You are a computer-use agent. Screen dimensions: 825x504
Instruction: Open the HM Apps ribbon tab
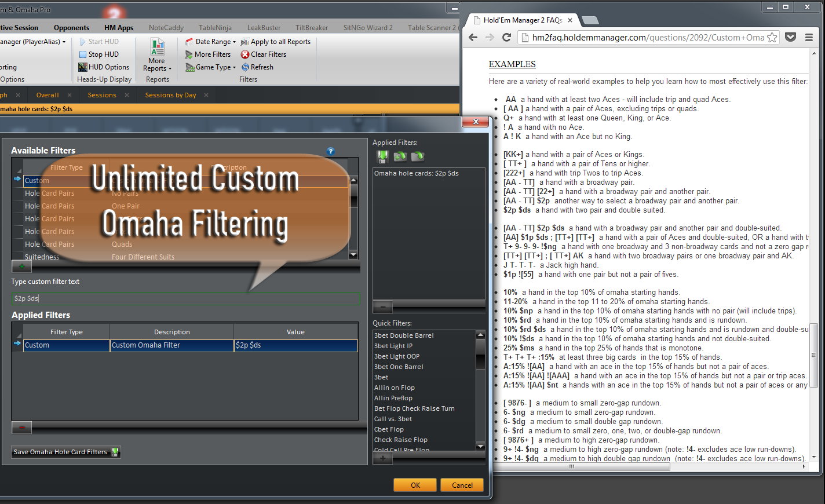click(x=119, y=28)
